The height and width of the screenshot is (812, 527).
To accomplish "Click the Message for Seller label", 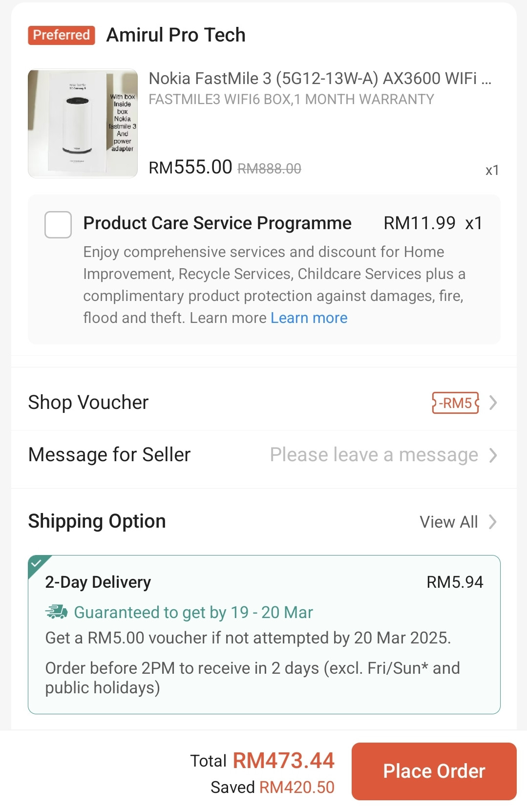I will [x=109, y=455].
